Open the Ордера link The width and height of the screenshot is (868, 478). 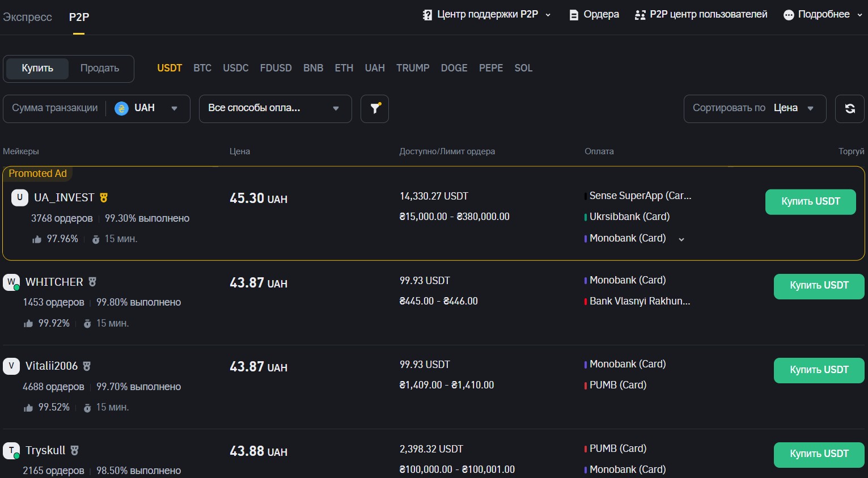point(601,15)
